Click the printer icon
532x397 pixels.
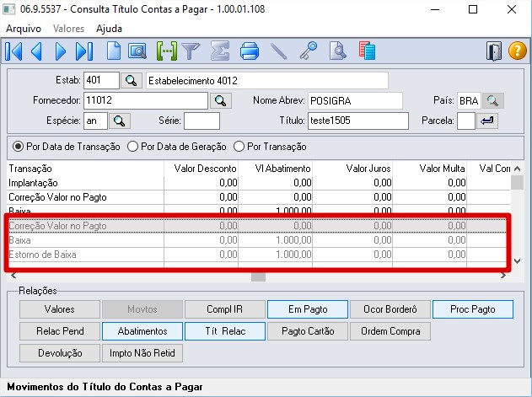pyautogui.click(x=250, y=51)
